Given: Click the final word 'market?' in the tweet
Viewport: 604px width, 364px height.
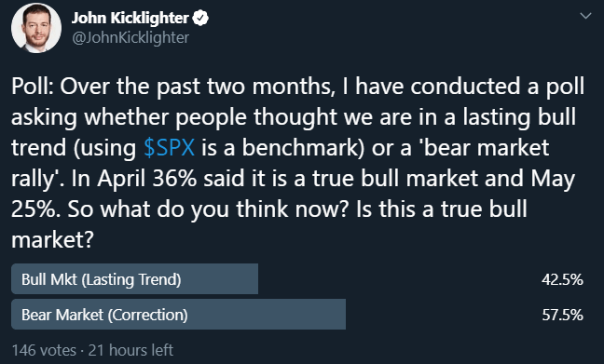Looking at the screenshot, I should click(x=52, y=239).
